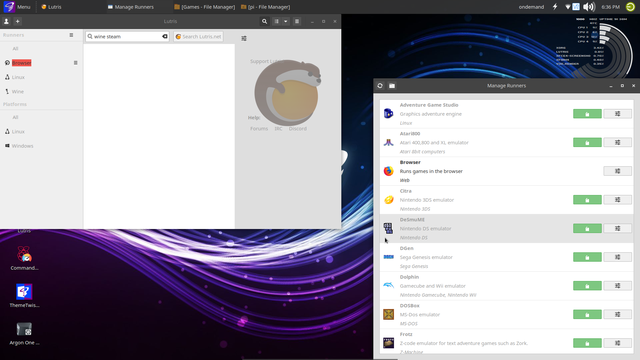Open runners folder icon in Manage Runners

click(392, 86)
